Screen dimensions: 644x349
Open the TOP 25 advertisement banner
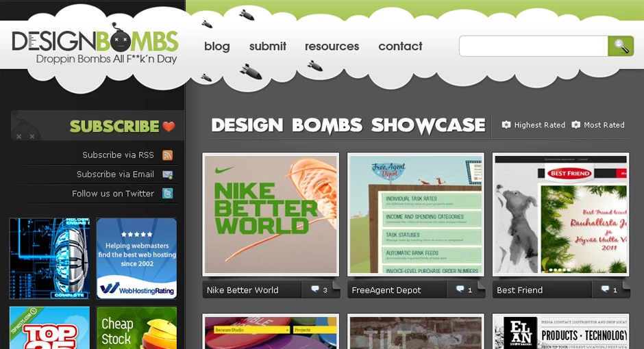point(50,328)
